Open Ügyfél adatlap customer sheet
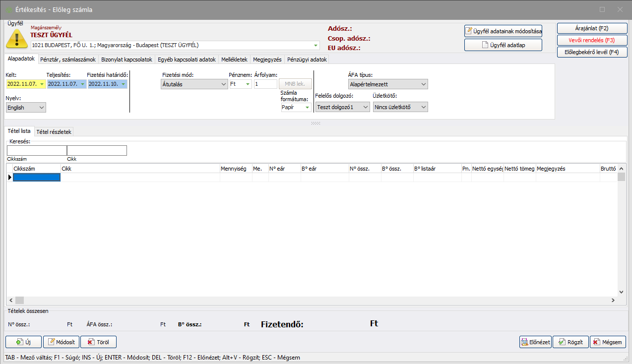 503,45
